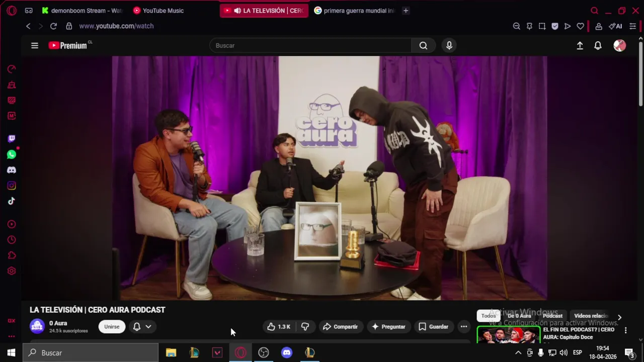
Task: Show hidden system tray icons chevron
Action: [518, 353]
